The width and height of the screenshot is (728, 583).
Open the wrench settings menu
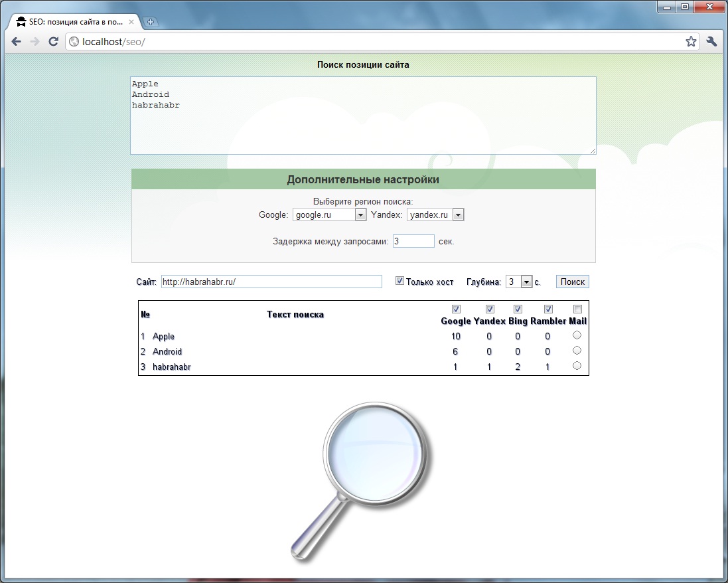[x=712, y=42]
